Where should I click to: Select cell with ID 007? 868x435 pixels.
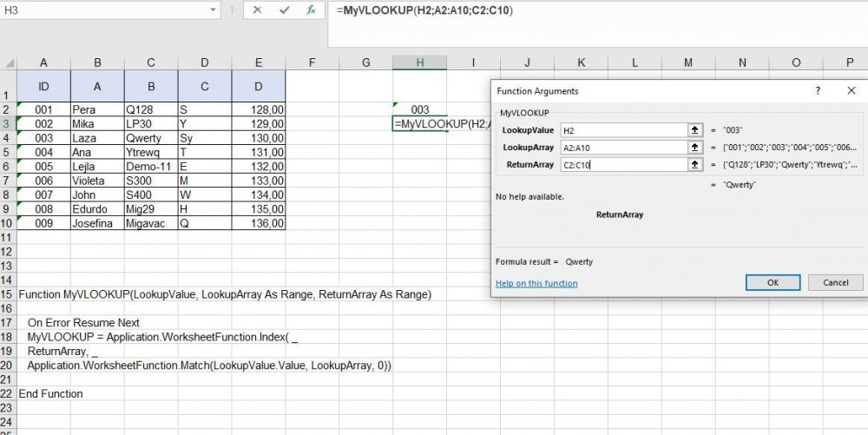click(43, 194)
